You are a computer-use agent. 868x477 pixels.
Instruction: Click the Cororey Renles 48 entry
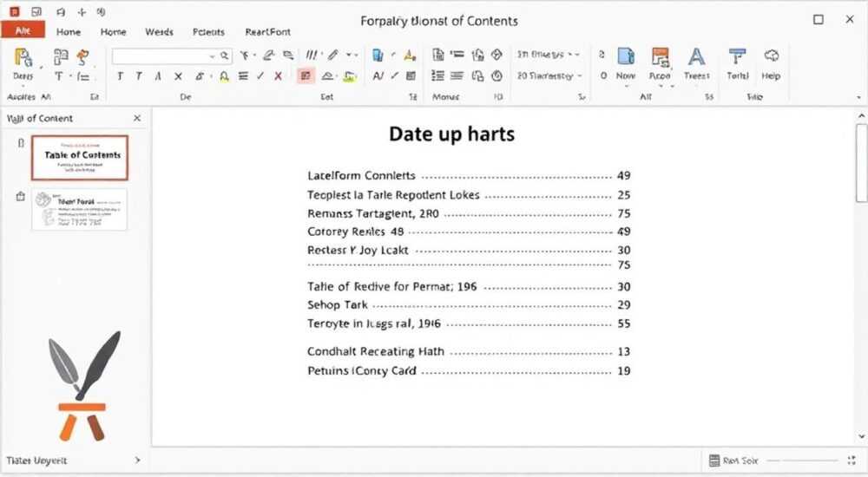point(355,232)
